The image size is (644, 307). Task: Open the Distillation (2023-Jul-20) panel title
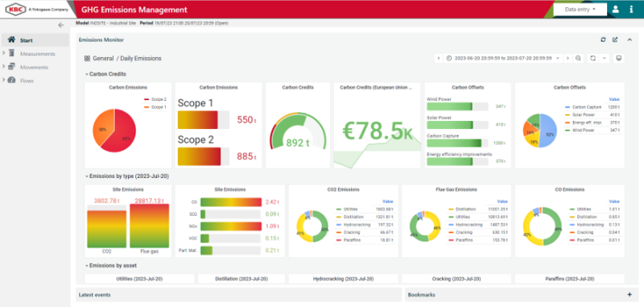(242, 279)
